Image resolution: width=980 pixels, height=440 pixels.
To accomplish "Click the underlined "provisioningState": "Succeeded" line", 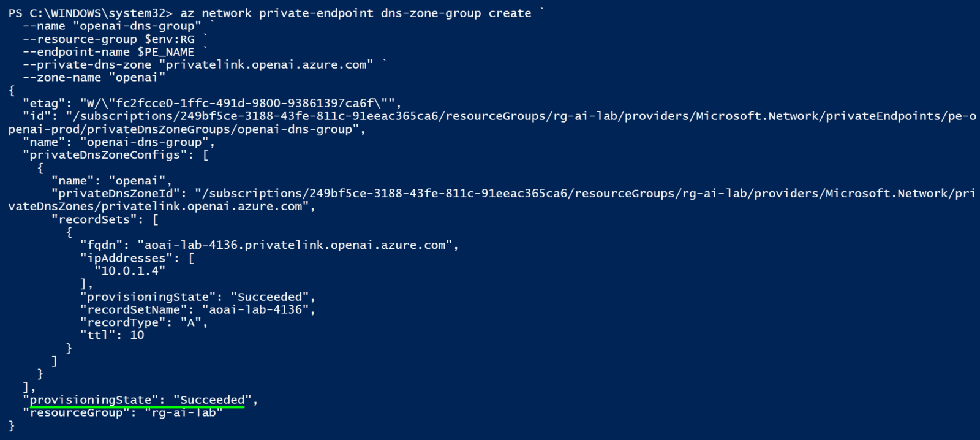I will pyautogui.click(x=141, y=400).
